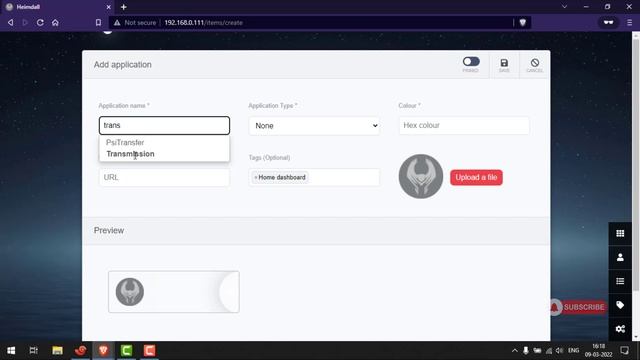Remove the Home dashboard tag
The image size is (640, 360).
(x=256, y=178)
